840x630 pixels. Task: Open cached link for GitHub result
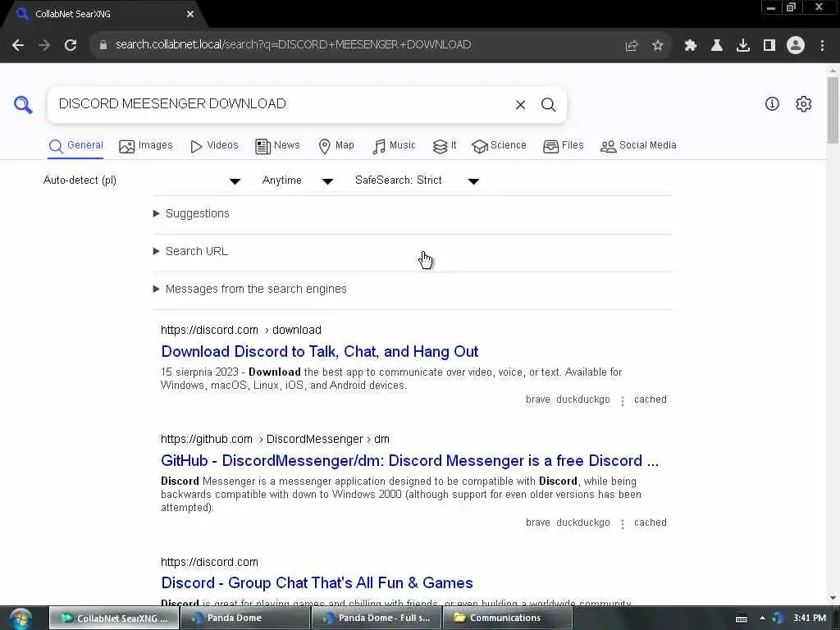(x=651, y=523)
